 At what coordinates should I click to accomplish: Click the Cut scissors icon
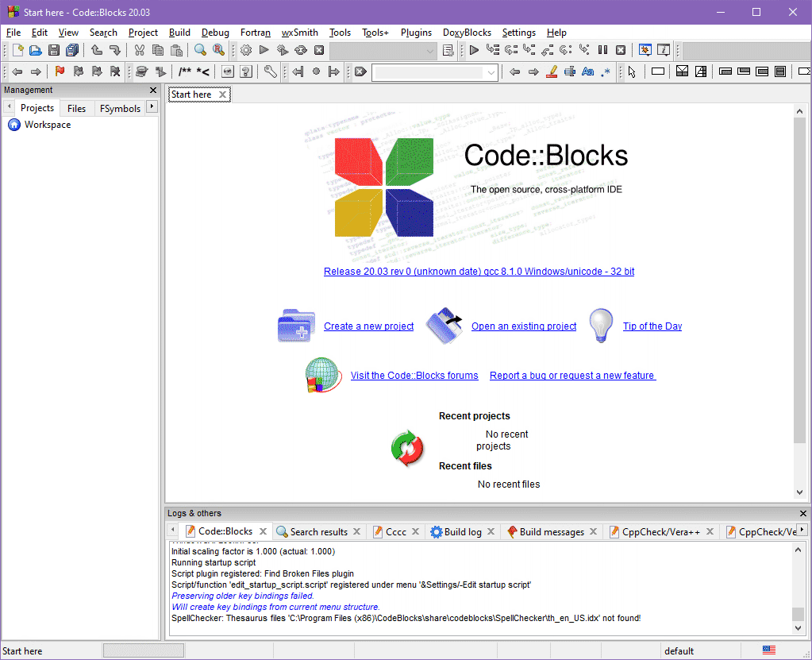click(140, 50)
